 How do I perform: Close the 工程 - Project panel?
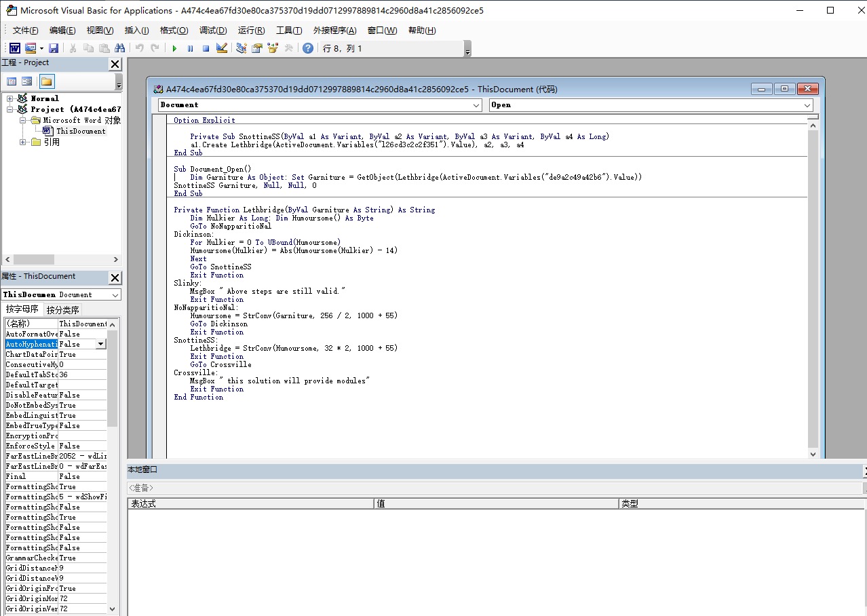pos(115,64)
